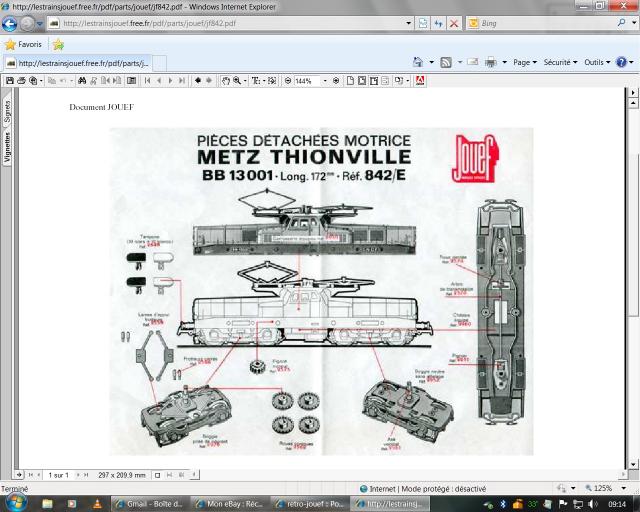640x512 pixels.
Task: Open the Favoris button
Action: (x=24, y=45)
